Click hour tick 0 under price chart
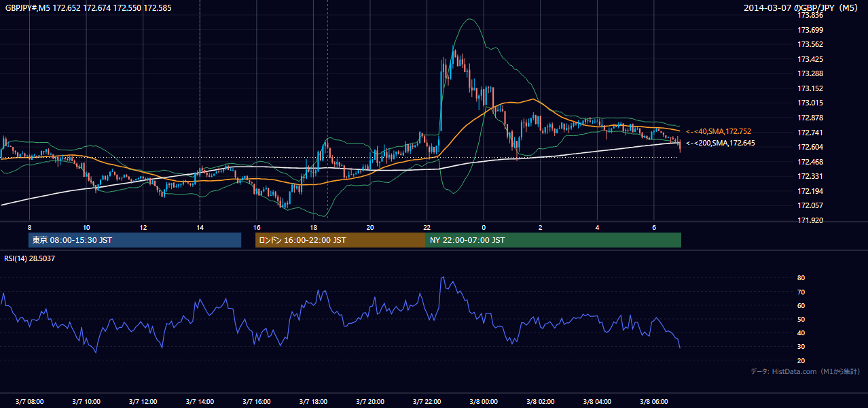868x408 pixels. [x=484, y=227]
